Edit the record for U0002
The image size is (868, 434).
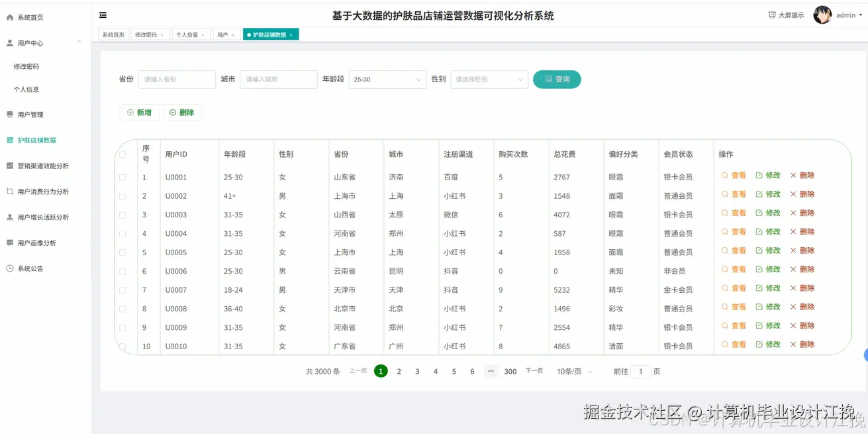[x=768, y=194]
